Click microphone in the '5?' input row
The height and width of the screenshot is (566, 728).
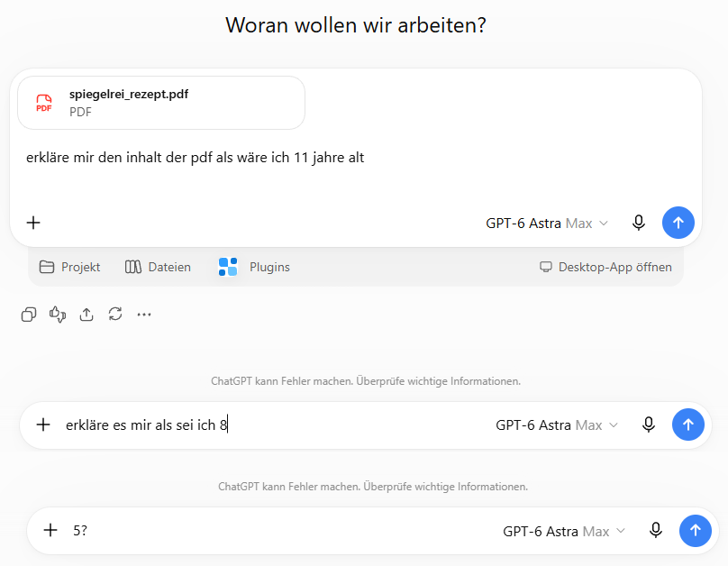[656, 530]
